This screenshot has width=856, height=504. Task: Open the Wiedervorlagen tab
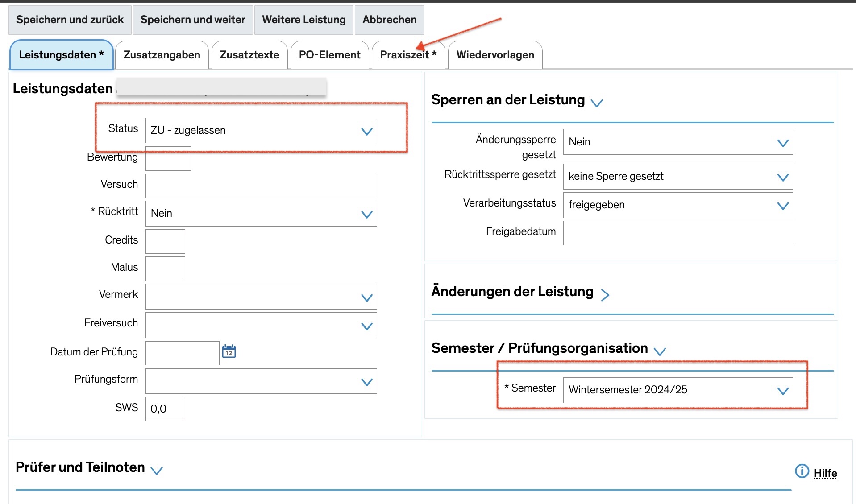pyautogui.click(x=495, y=55)
